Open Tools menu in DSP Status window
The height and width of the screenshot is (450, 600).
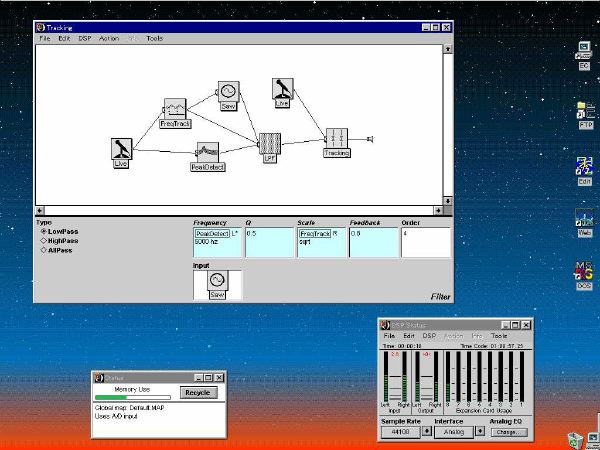(x=499, y=336)
